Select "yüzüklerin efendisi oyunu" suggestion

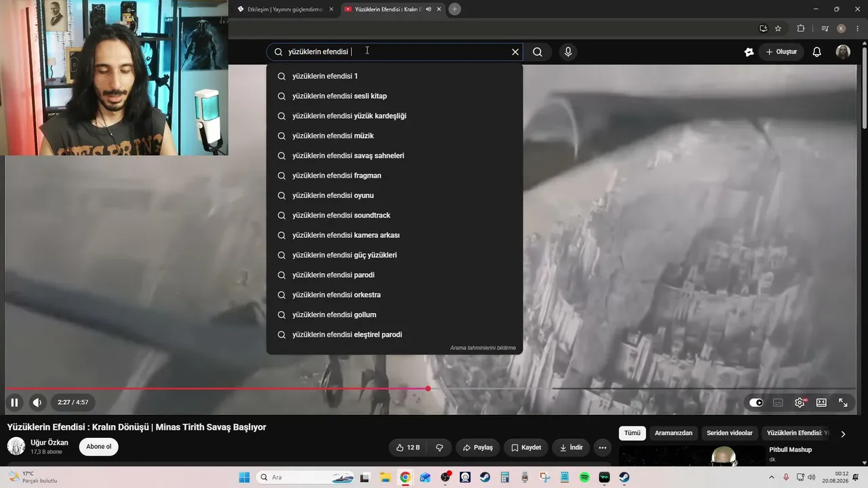[395, 195]
